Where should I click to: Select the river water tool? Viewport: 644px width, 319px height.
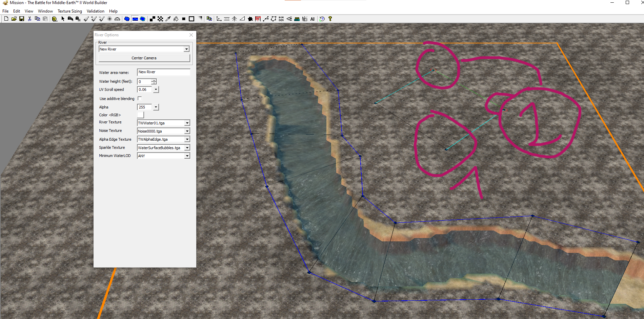[135, 19]
